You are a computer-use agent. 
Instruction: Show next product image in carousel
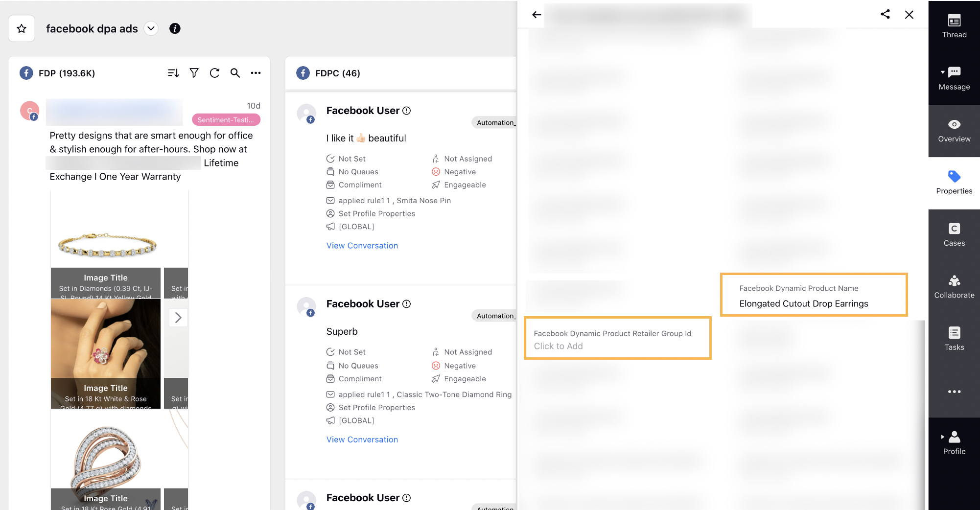point(178,318)
